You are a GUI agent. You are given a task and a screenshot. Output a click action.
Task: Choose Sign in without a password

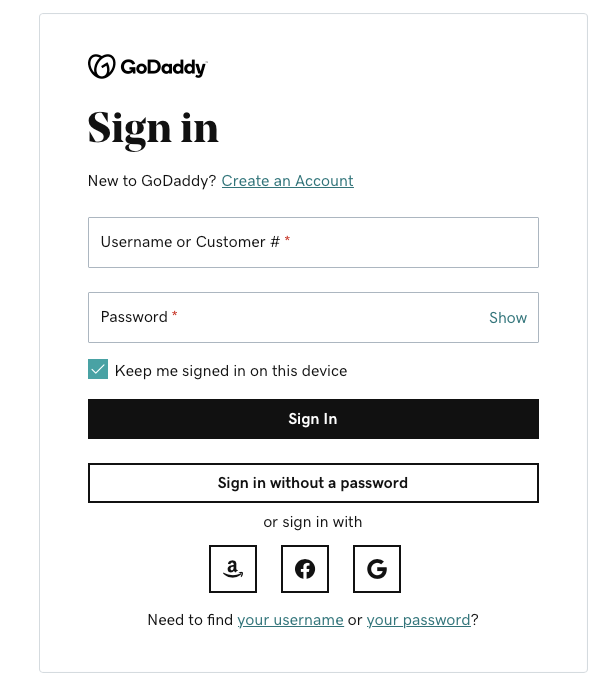tap(313, 483)
